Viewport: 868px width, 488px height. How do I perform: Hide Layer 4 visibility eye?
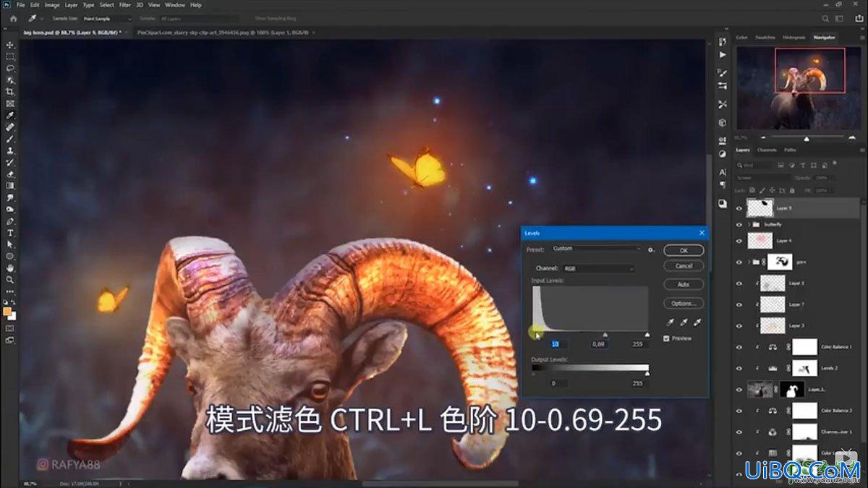point(739,241)
